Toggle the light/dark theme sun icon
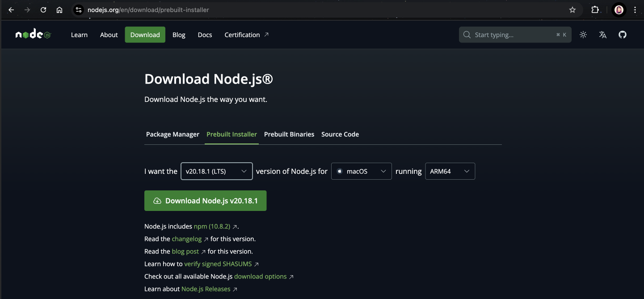This screenshot has height=299, width=644. (x=583, y=35)
